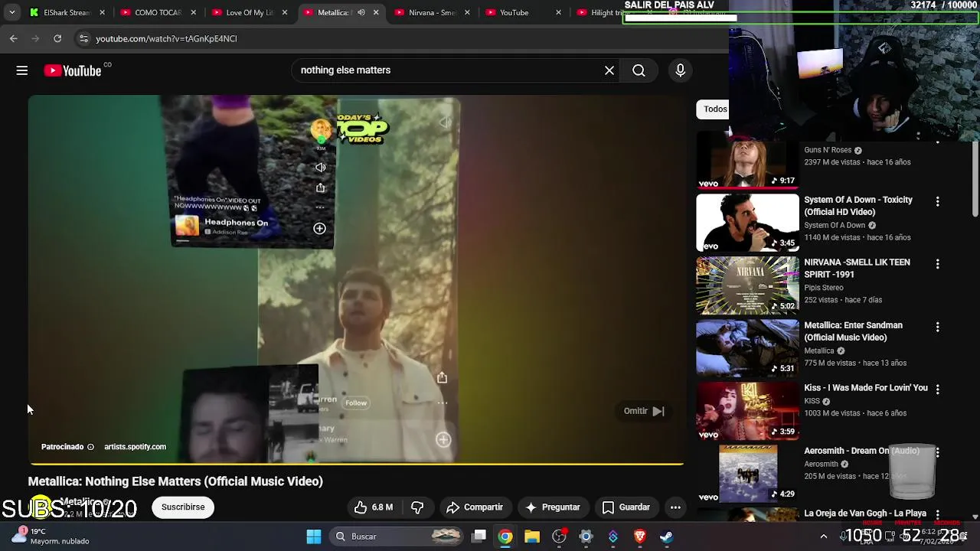
Task: Clear the search text with X
Action: tap(609, 70)
